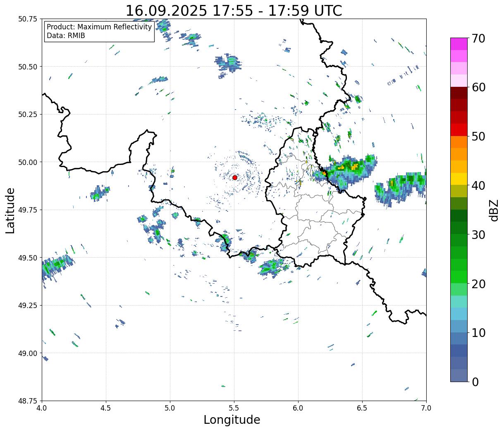Image resolution: width=504 pixels, height=430 pixels.
Task: Click longitude tick label 6.0
Action: pyautogui.click(x=298, y=408)
